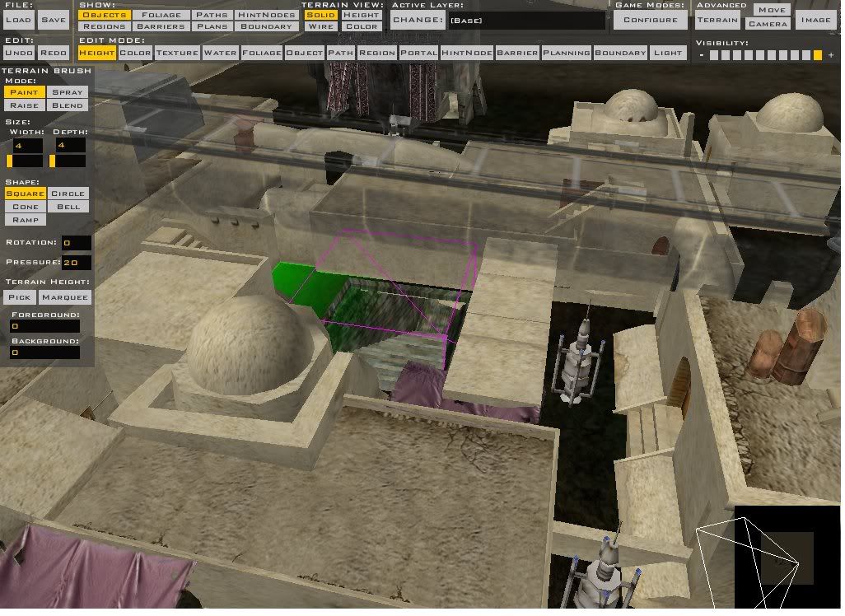
Task: Toggle Plans visibility in Show section
Action: point(212,26)
